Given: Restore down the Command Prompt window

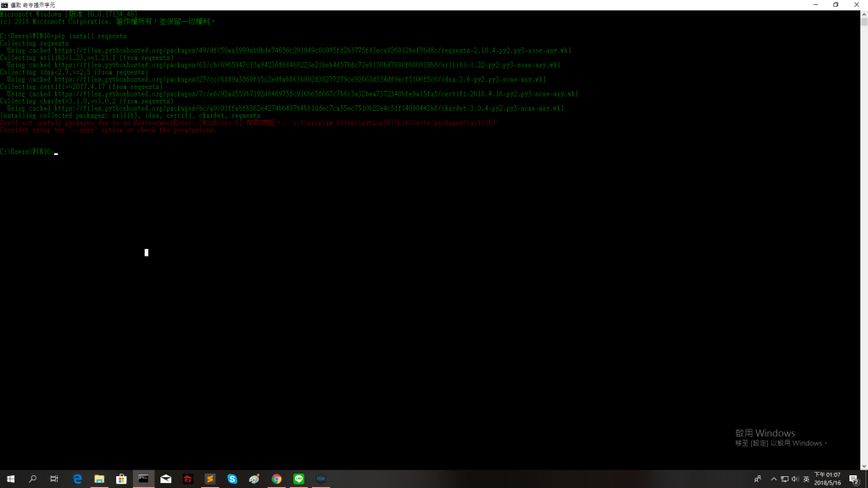Looking at the screenshot, I should 836,4.
